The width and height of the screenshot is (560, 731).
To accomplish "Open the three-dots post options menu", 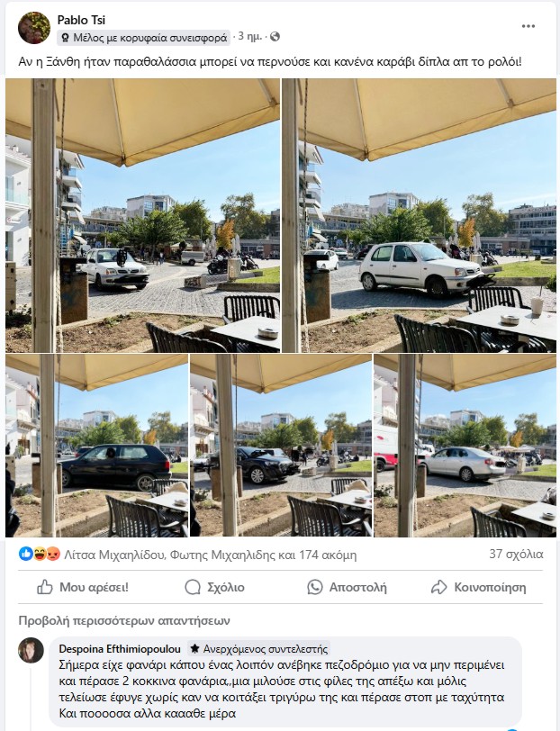I will (x=528, y=26).
